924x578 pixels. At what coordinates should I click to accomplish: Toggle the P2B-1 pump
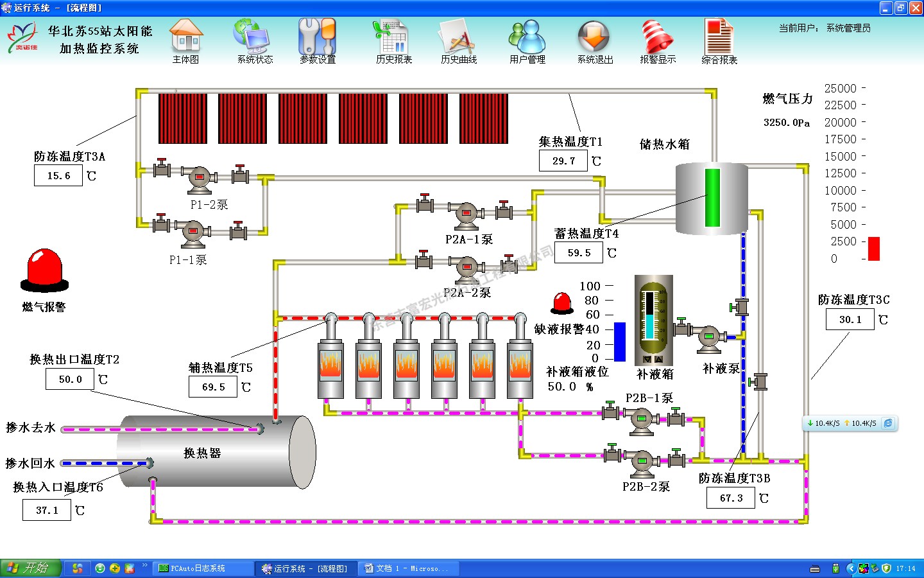[x=641, y=419]
